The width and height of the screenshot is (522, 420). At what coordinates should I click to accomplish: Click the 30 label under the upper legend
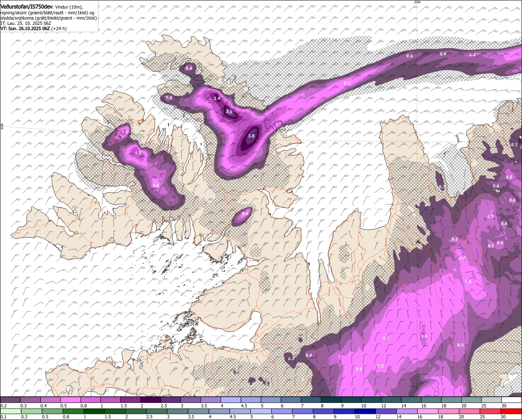504,406
